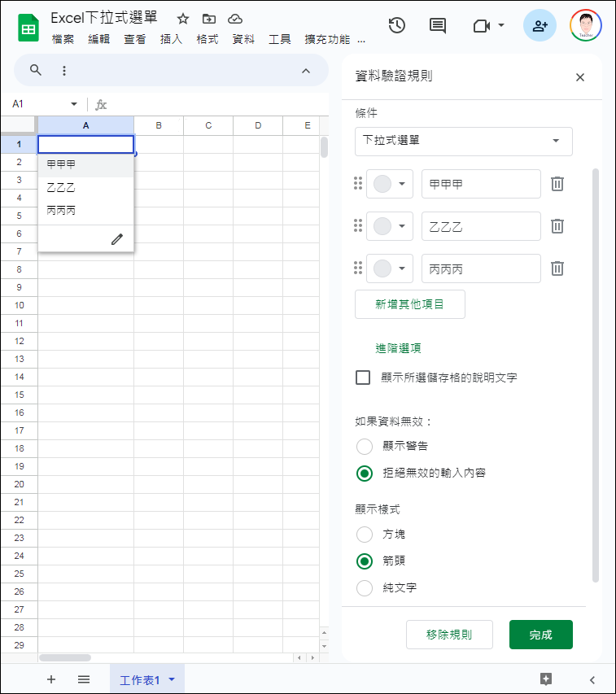
Task: Collapse the side panel arrow at bottom right
Action: click(592, 680)
